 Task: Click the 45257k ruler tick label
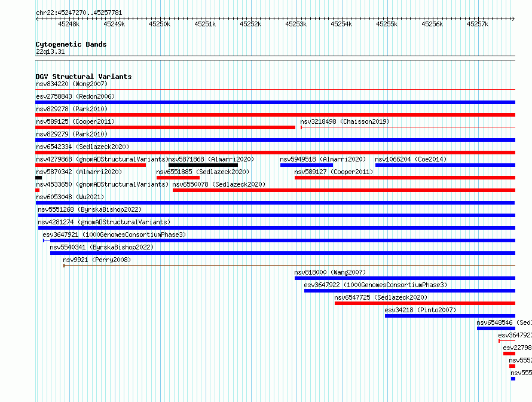click(478, 24)
